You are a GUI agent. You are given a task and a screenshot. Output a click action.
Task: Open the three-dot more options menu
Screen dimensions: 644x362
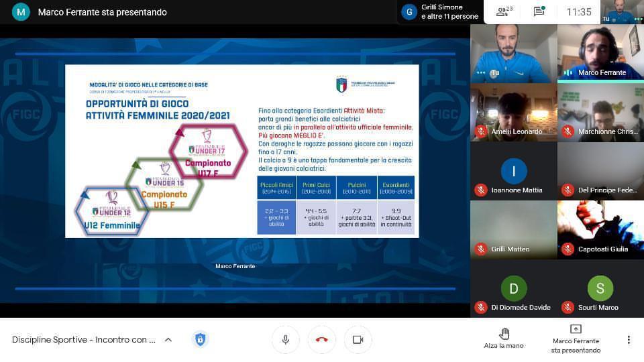629,340
